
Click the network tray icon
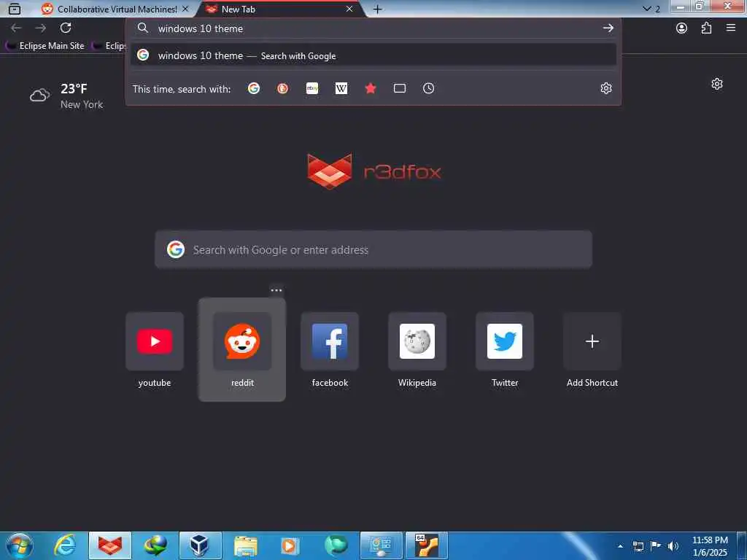pos(638,546)
